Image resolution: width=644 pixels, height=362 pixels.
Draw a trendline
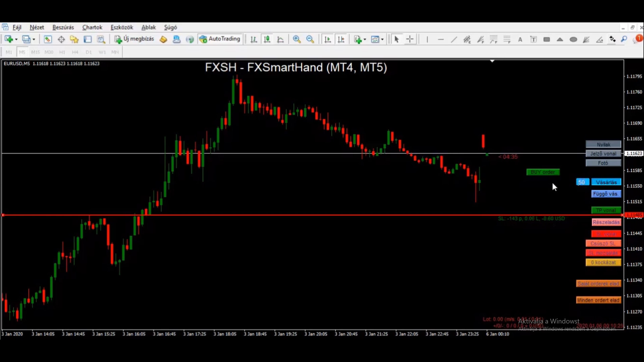click(454, 39)
